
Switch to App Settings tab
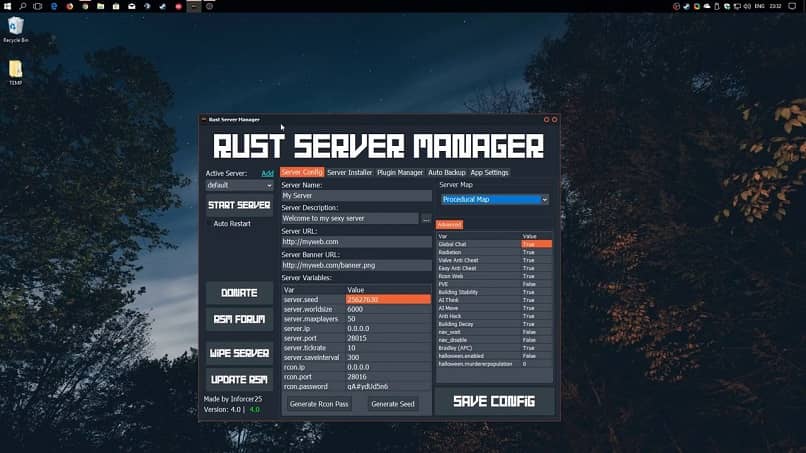click(x=489, y=172)
